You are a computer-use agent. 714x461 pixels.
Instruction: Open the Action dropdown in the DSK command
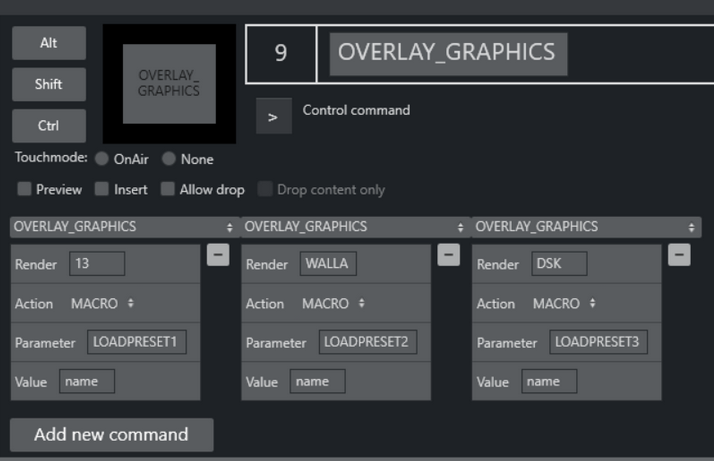(564, 304)
